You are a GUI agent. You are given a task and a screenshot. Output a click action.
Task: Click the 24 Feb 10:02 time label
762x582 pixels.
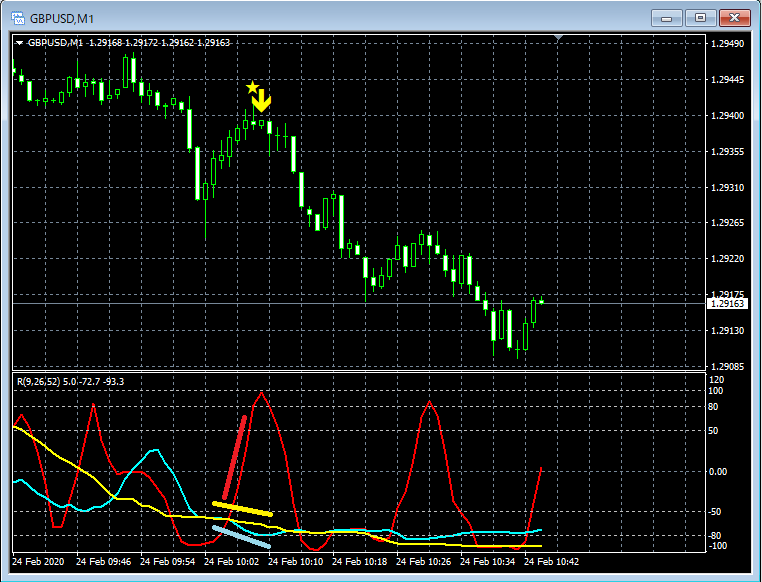click(x=232, y=562)
